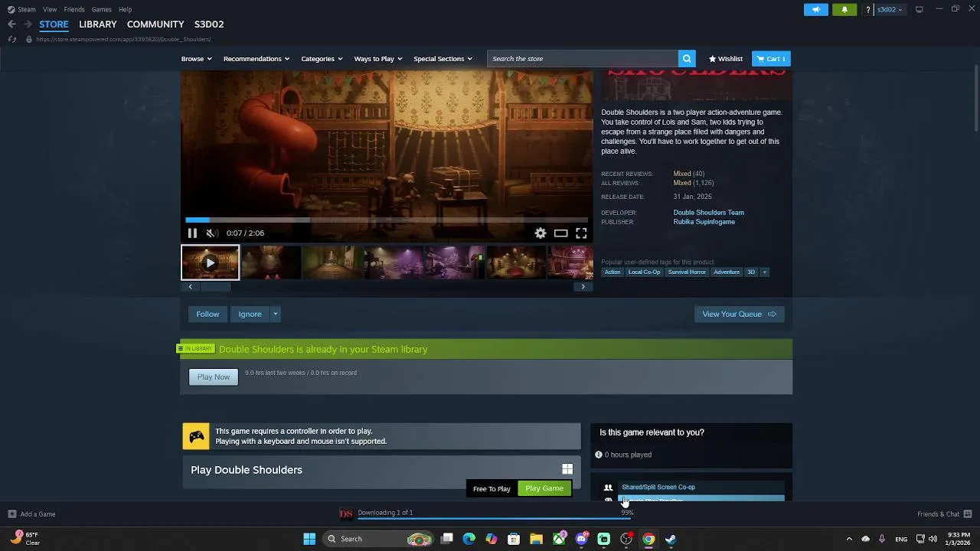Image resolution: width=980 pixels, height=551 pixels.
Task: Toggle theater mode on video
Action: click(561, 233)
